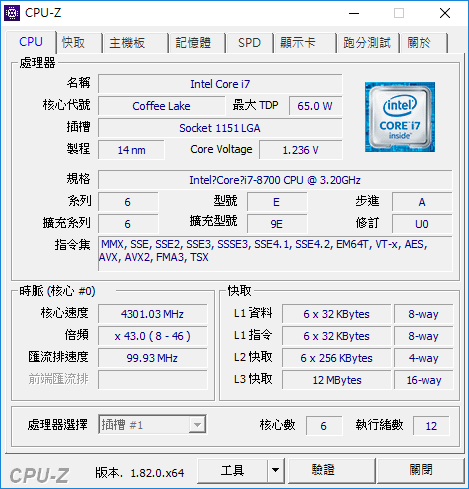Click the 執行緒數 value '12'
469x489 pixels.
[431, 426]
